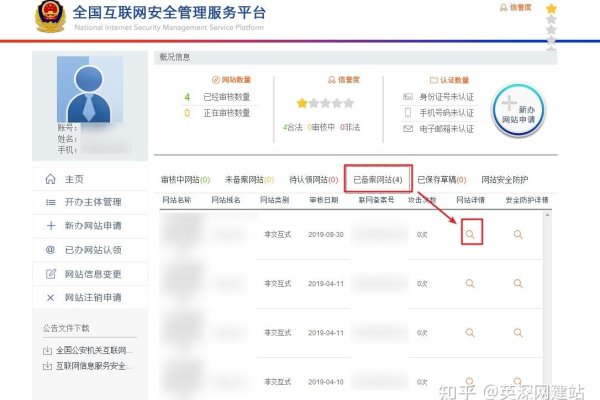600x400 pixels.
Task: Switch to the 已保存草稿(0) tab
Action: 442,180
